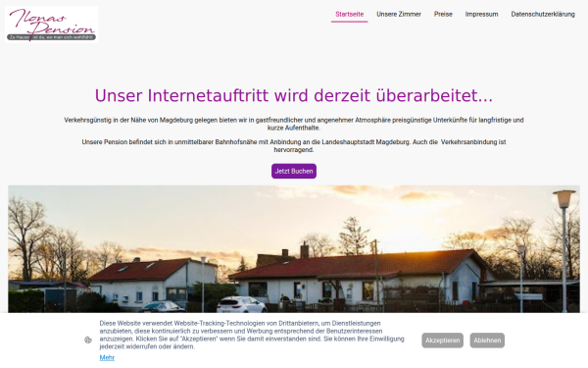Viewport: 588px width, 368px height.
Task: Click paragraph starting "Unsere Pension befindet sich"
Action: (294, 145)
